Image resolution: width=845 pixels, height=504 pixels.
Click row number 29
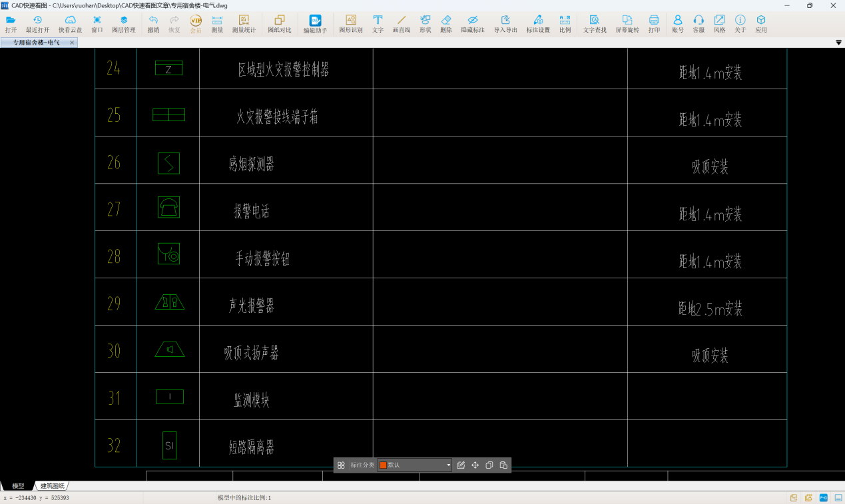point(114,304)
